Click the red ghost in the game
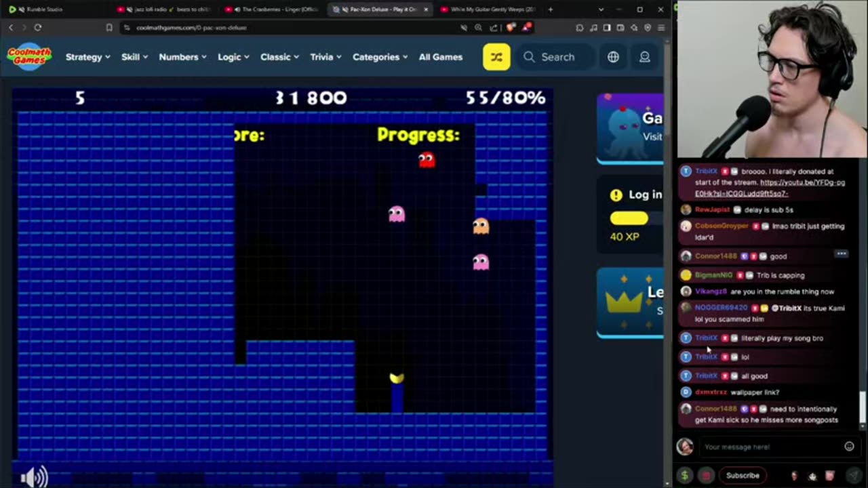This screenshot has height=488, width=868. coord(427,160)
